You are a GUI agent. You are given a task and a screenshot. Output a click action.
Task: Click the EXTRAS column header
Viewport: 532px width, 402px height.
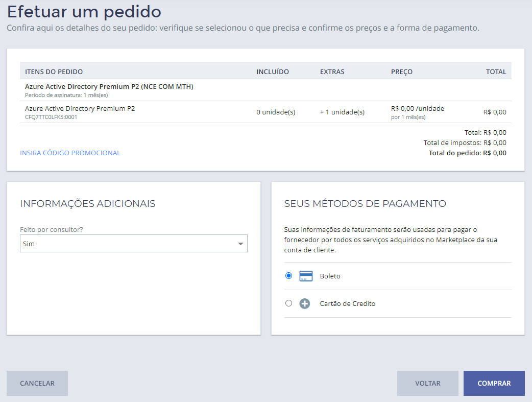(332, 72)
